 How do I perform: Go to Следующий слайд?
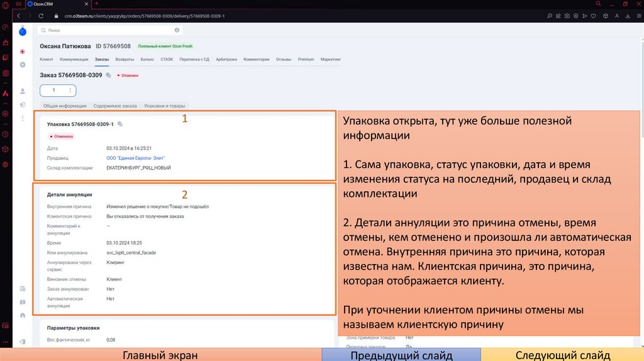(x=562, y=355)
